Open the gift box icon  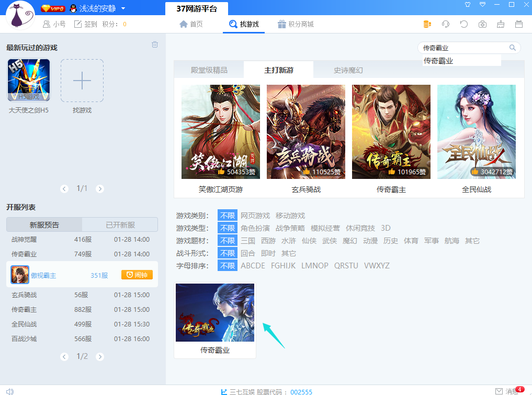519,24
